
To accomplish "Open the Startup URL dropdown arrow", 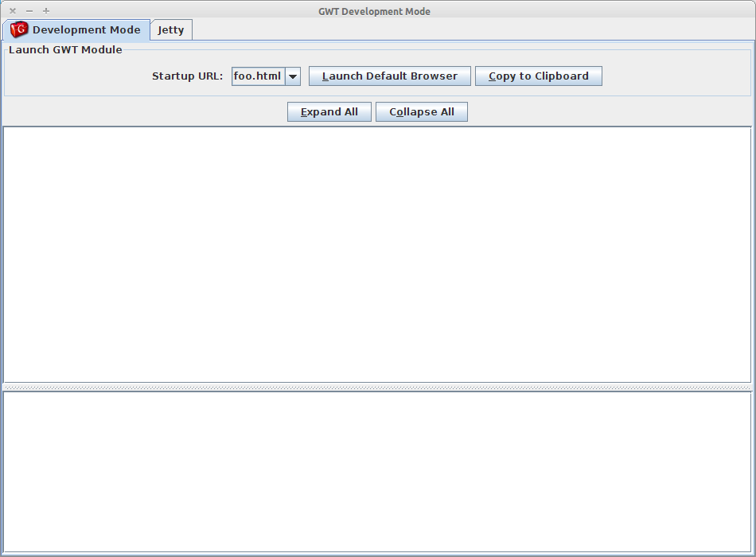I will click(292, 76).
